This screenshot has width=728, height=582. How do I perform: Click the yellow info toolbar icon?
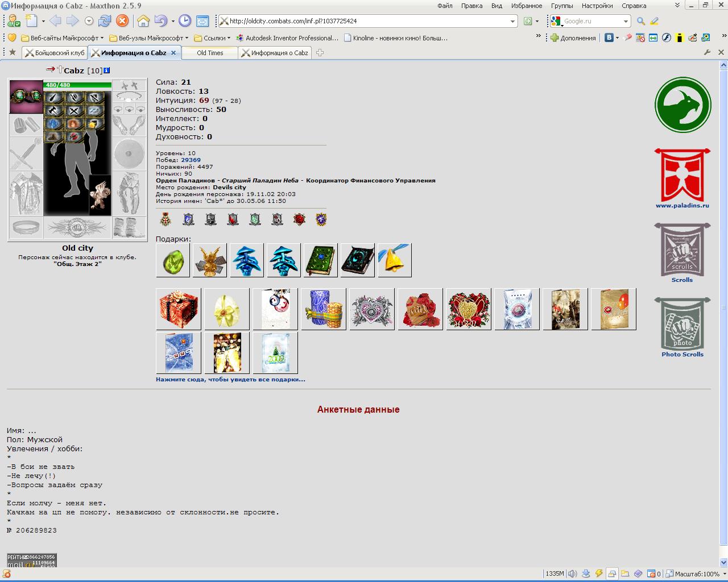tap(679, 38)
